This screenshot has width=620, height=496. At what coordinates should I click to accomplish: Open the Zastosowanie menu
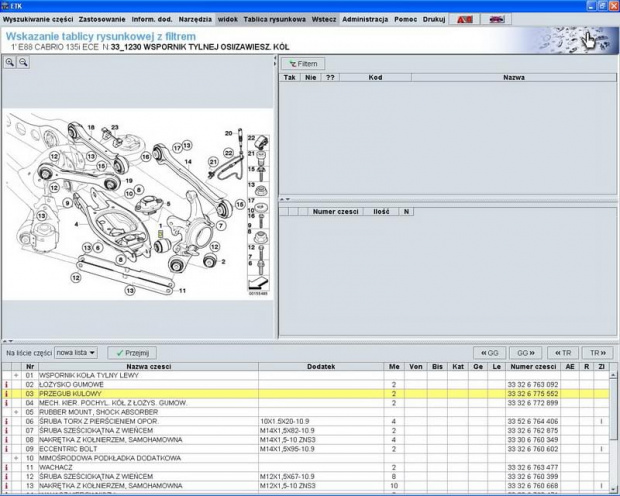102,19
